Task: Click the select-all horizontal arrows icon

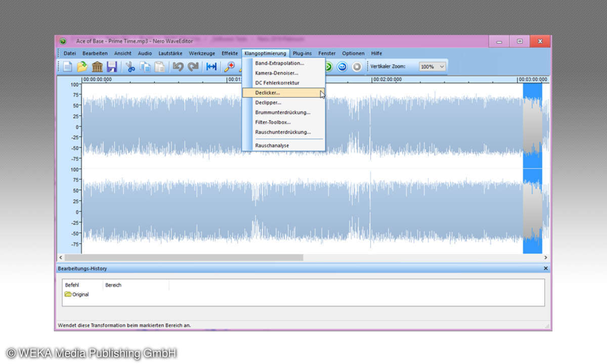Action: (x=211, y=66)
